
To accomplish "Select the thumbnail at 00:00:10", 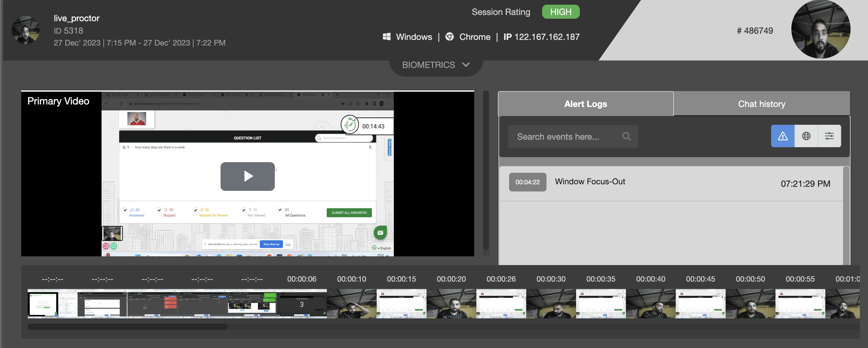I will 351,304.
